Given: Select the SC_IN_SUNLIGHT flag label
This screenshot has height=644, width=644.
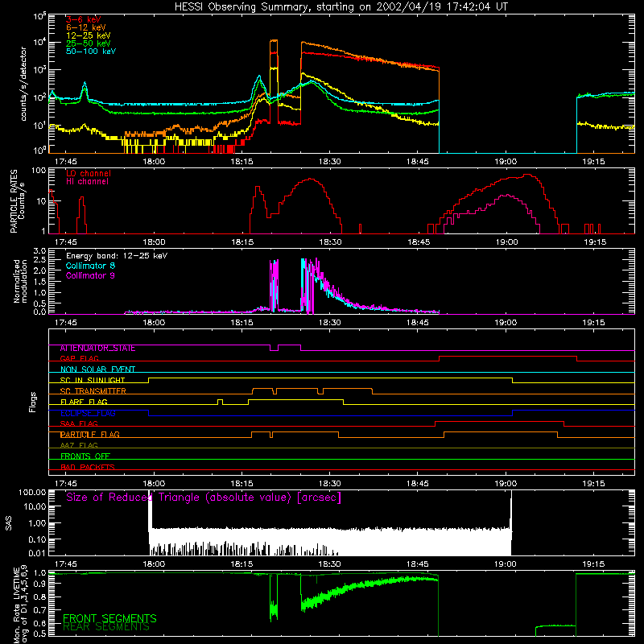Looking at the screenshot, I should click(x=93, y=380).
